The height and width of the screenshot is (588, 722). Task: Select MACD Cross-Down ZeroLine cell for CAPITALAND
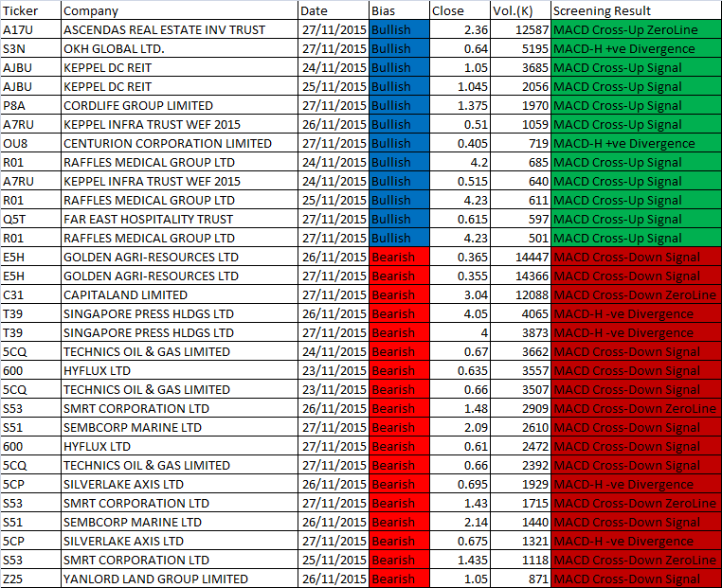[637, 294]
